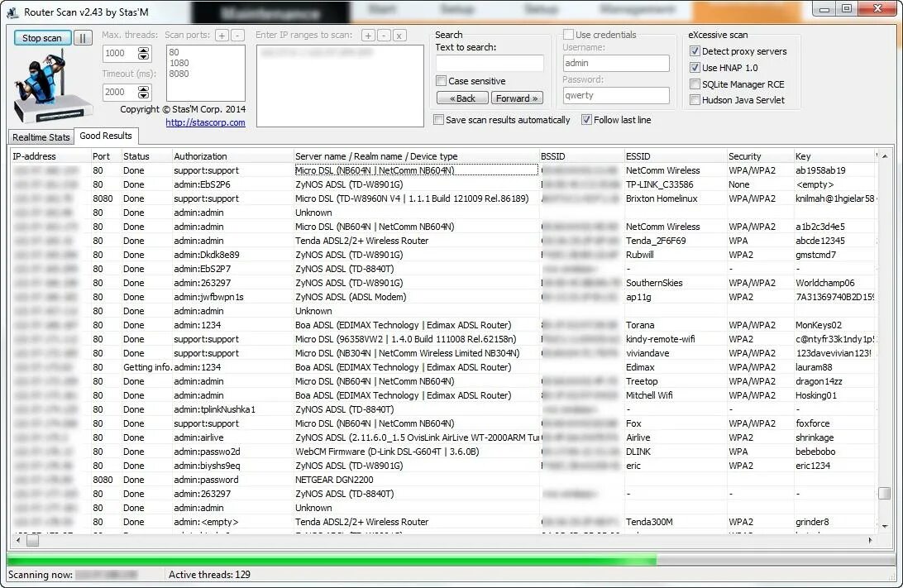Sort by the Key column header

[x=834, y=156]
